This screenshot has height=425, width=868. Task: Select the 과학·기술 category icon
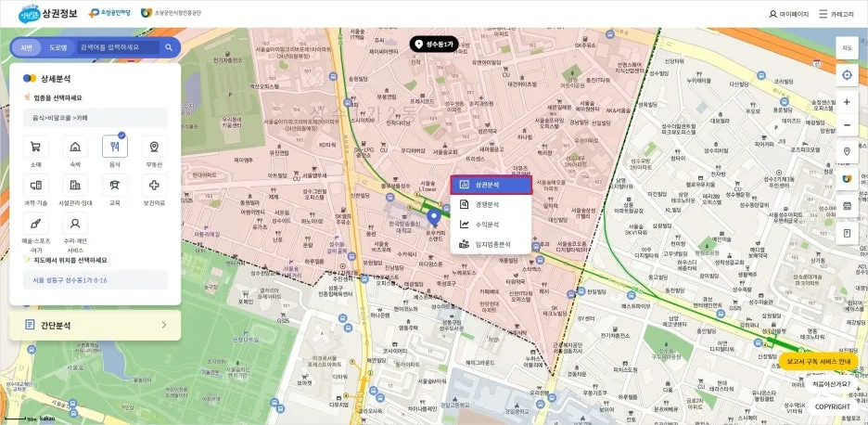[36, 185]
